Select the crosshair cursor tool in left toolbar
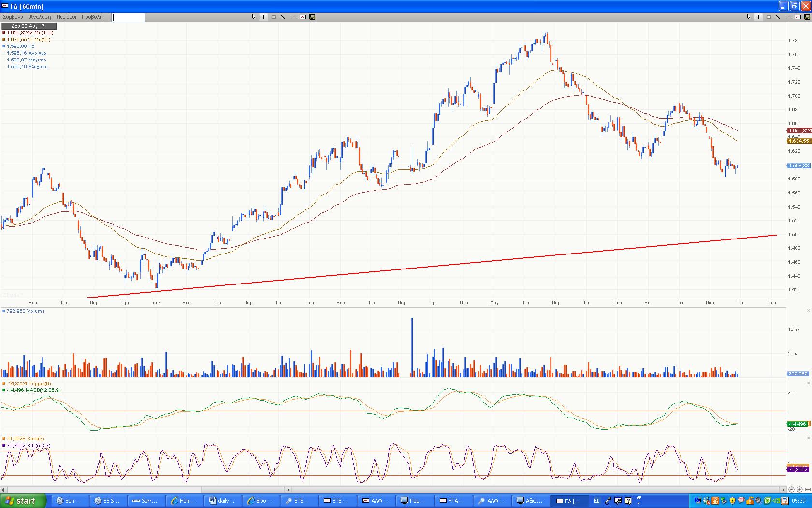 (263, 17)
